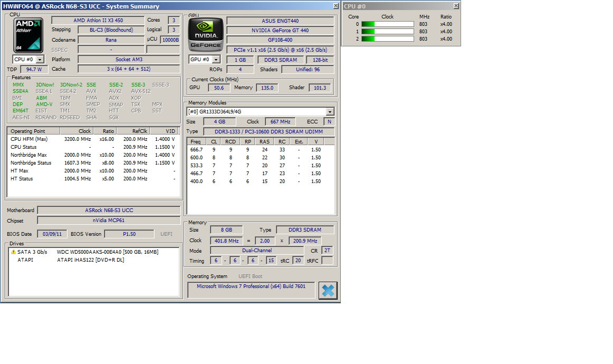
Task: Click the NVIDIA GeForce GT 440 field
Action: (280, 31)
